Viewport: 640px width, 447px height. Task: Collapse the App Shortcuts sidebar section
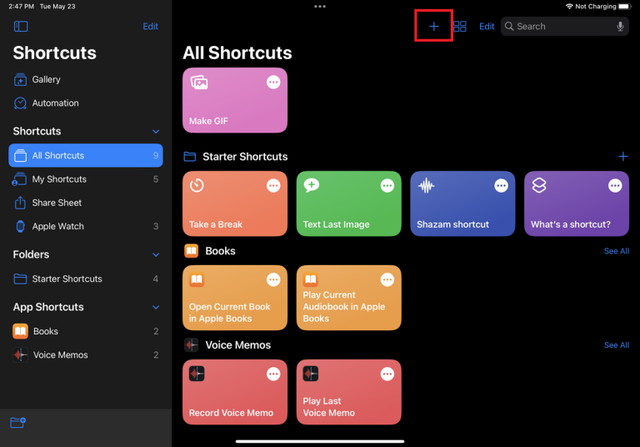click(x=156, y=307)
